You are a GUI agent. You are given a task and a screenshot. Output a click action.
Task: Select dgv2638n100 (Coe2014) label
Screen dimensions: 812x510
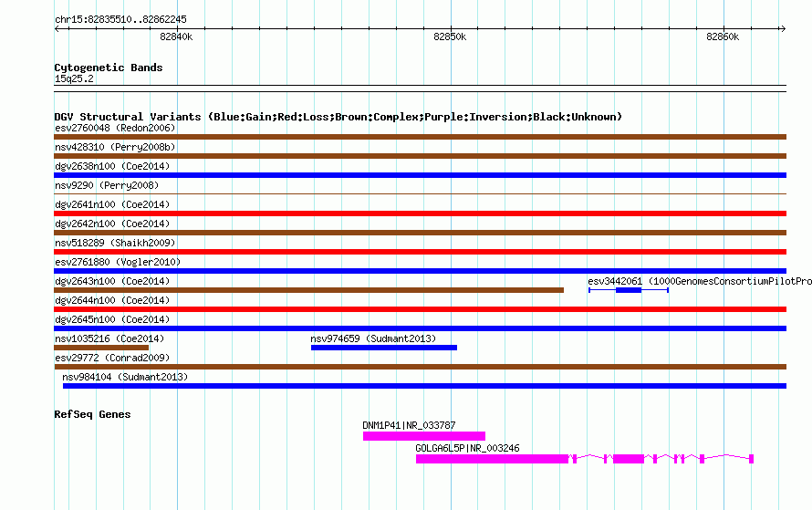tap(112, 166)
